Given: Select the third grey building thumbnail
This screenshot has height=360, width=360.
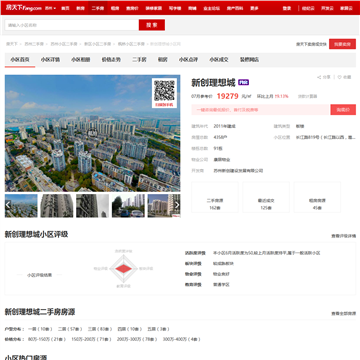Looking at the screenshot, I should pos(92,206).
